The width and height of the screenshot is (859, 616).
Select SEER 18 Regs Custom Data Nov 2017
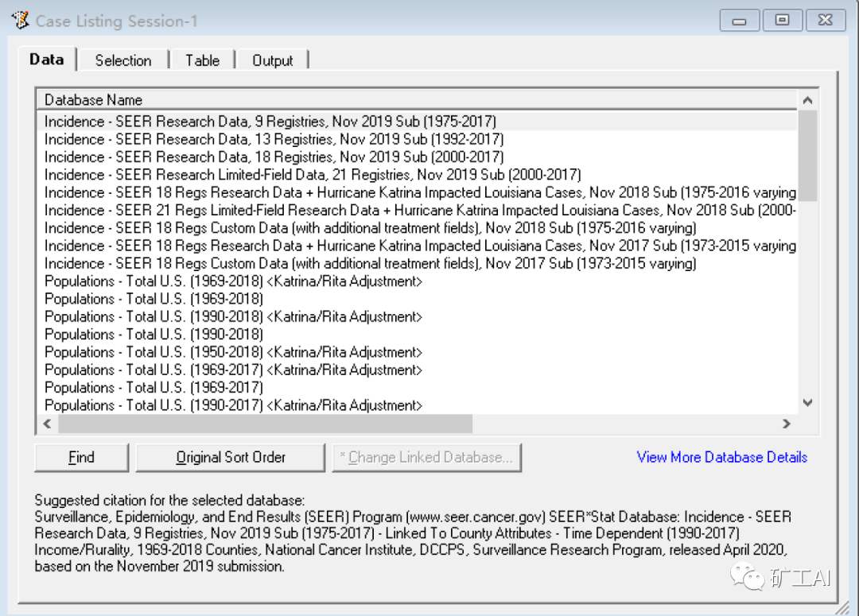click(417, 263)
